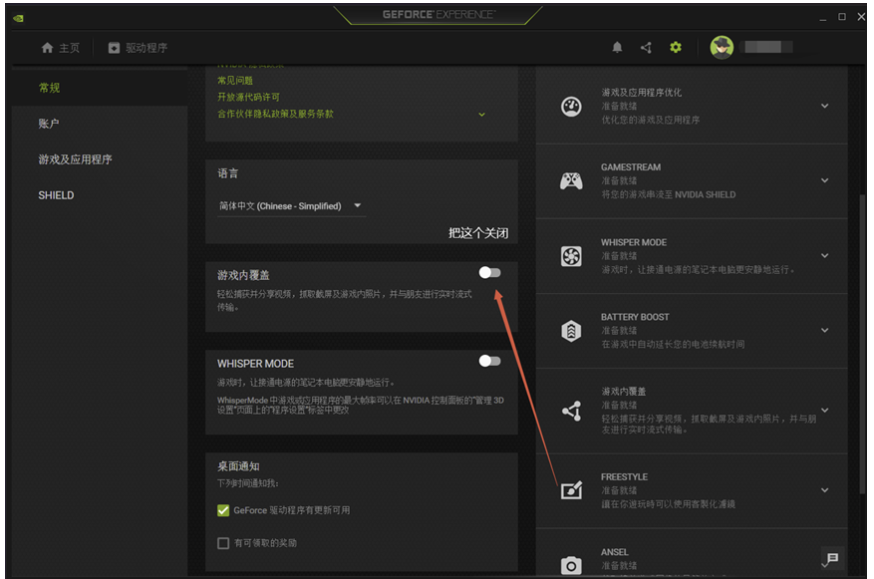
Task: Click the ANSEL title text
Action: pyautogui.click(x=614, y=552)
